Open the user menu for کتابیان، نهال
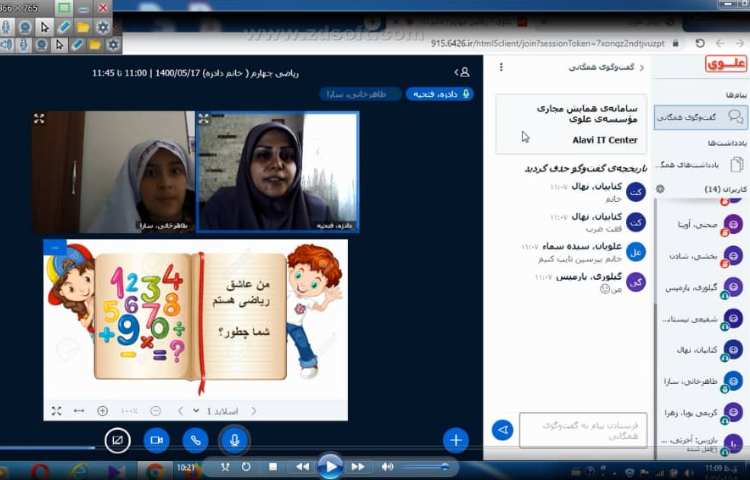This screenshot has height=480, width=750. (x=703, y=350)
